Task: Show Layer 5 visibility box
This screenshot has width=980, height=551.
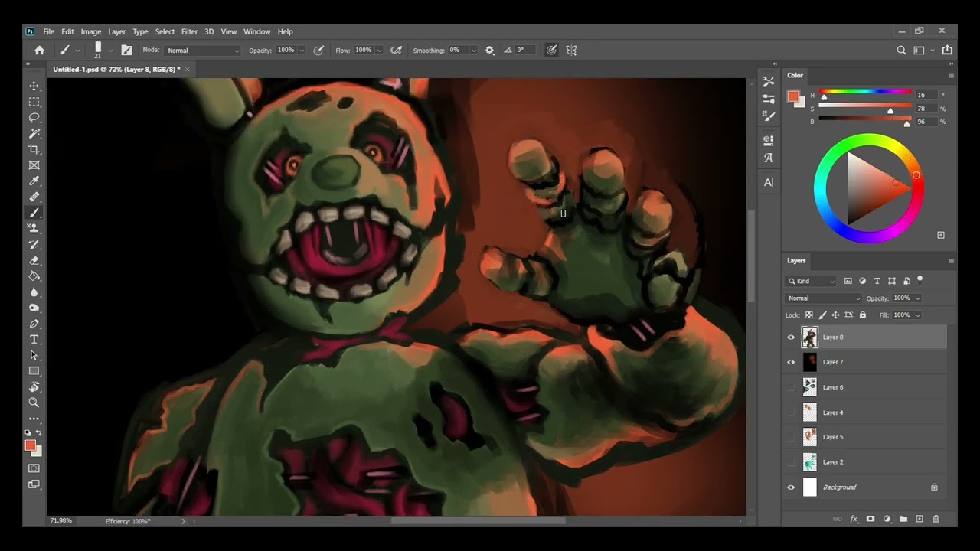Action: [x=791, y=437]
